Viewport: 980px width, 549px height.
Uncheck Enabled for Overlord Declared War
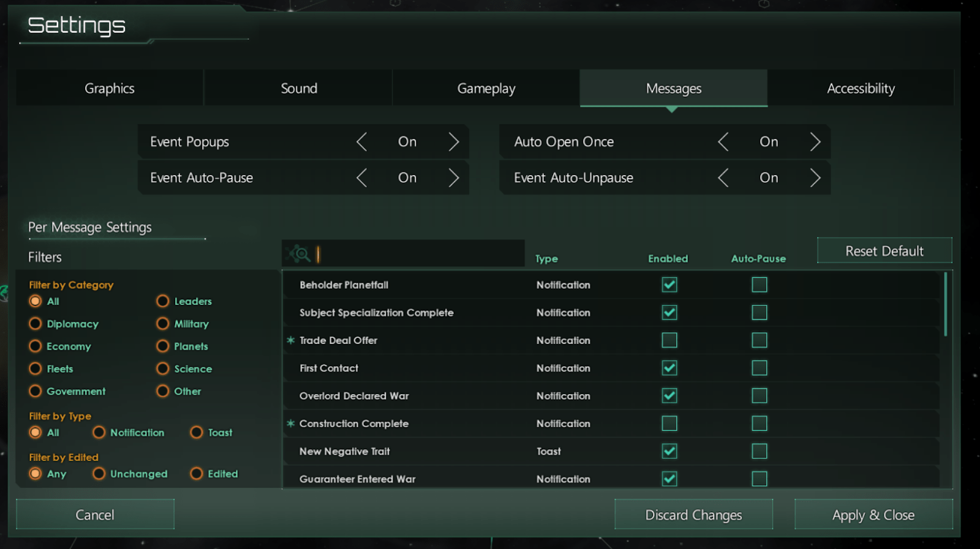click(669, 396)
